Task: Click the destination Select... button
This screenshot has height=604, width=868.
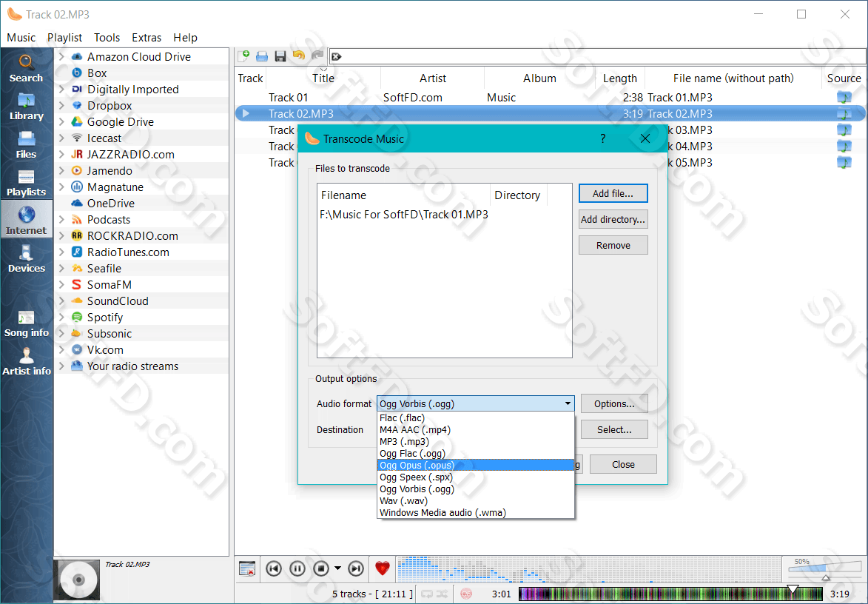Action: [x=614, y=429]
